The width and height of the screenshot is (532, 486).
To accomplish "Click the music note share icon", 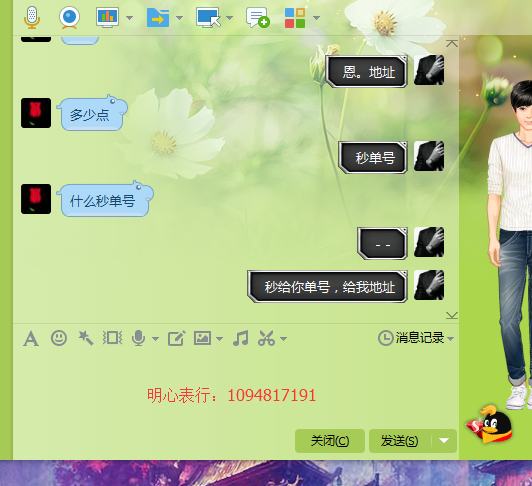I will (x=241, y=338).
